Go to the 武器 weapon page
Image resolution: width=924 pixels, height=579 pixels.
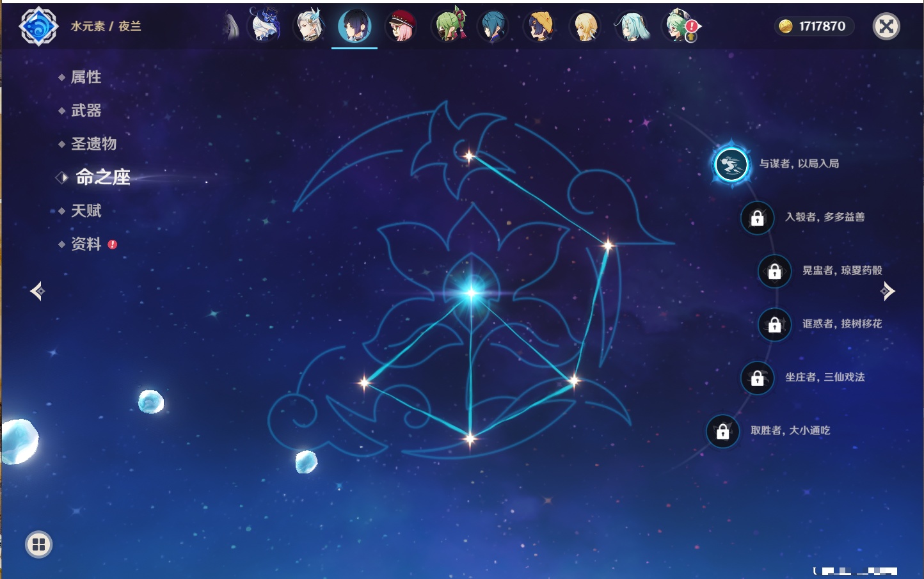[x=86, y=111]
